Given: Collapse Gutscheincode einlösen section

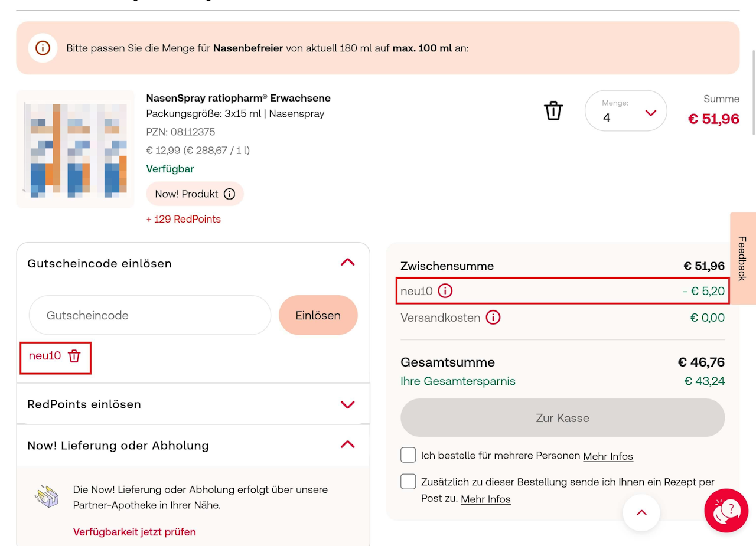Looking at the screenshot, I should [348, 263].
